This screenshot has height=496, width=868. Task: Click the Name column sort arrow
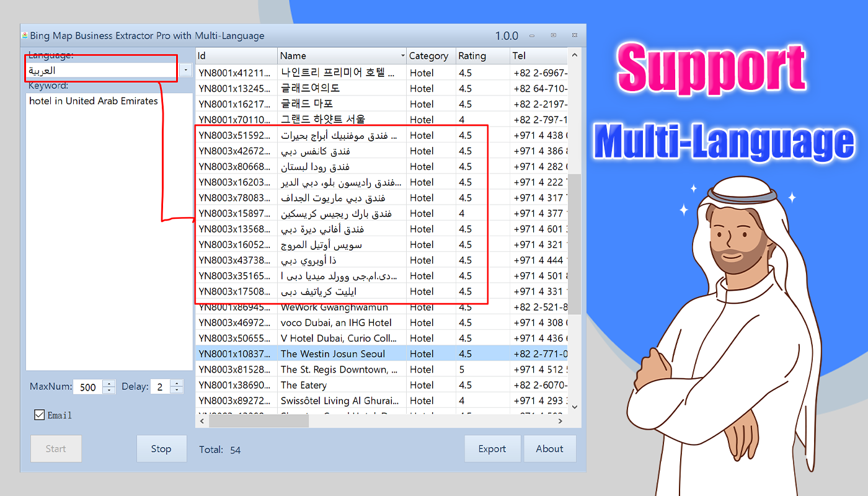tap(403, 56)
